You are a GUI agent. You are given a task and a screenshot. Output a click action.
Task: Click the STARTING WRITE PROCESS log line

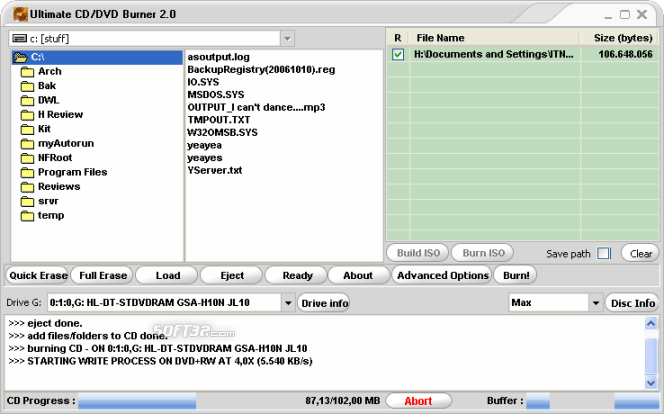click(x=160, y=362)
